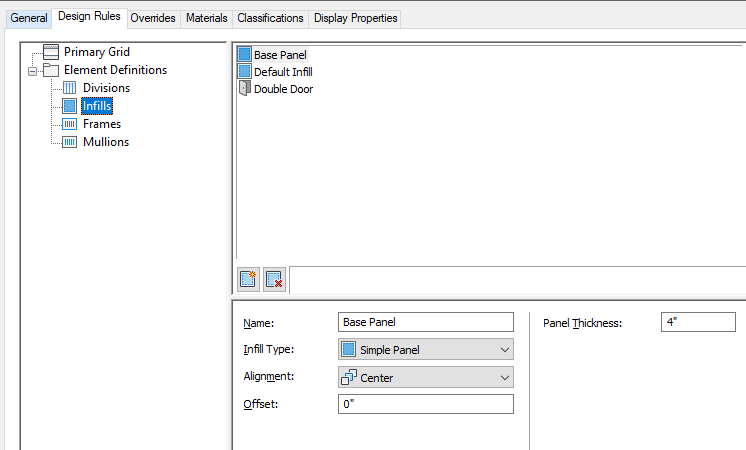
Task: Select Infills tree item
Action: (x=97, y=106)
